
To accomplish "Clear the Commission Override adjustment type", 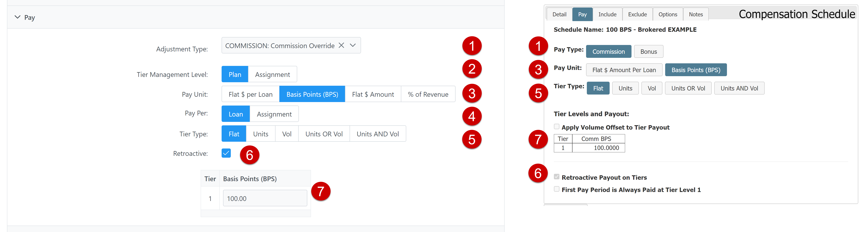I will click(x=341, y=45).
